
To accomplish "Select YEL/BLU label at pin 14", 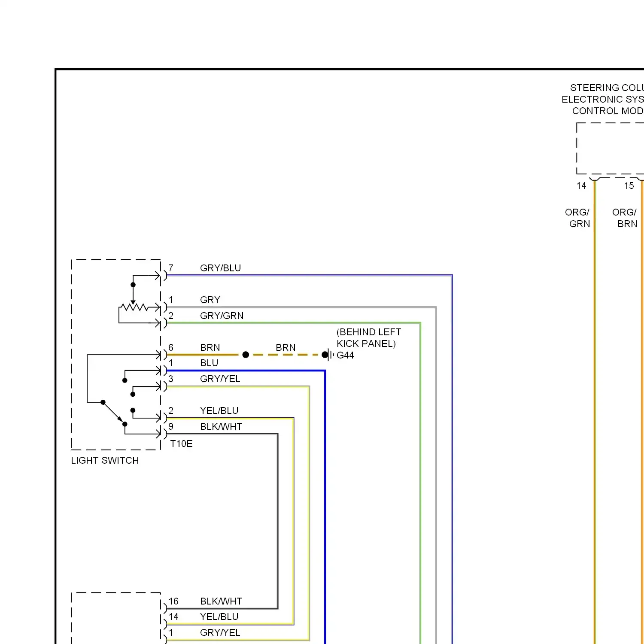I will tap(219, 617).
